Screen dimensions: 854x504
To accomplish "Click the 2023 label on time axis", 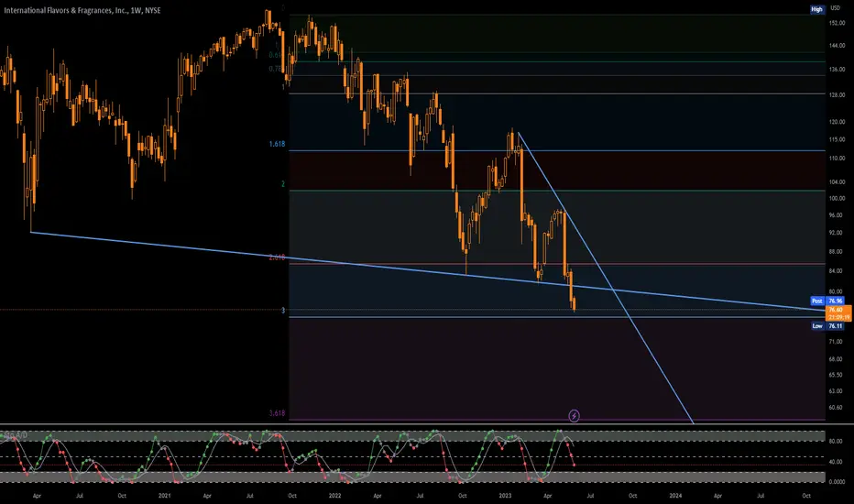I will point(506,496).
